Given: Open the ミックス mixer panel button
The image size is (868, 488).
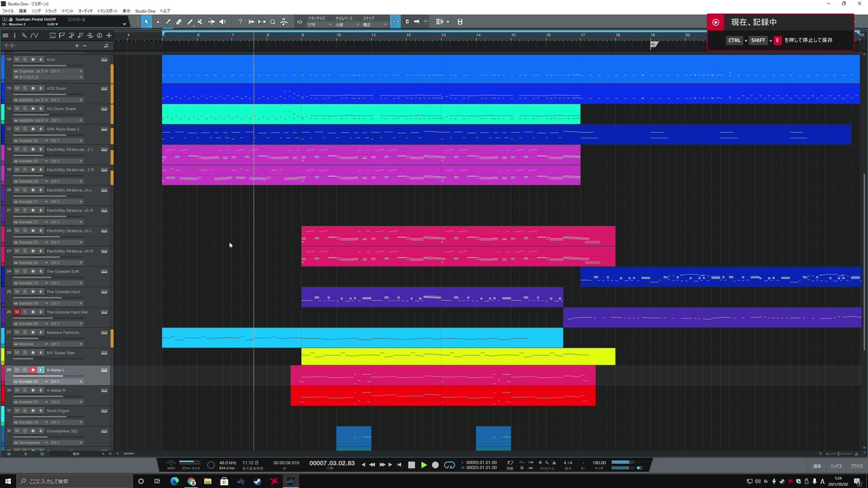Looking at the screenshot, I should click(836, 466).
